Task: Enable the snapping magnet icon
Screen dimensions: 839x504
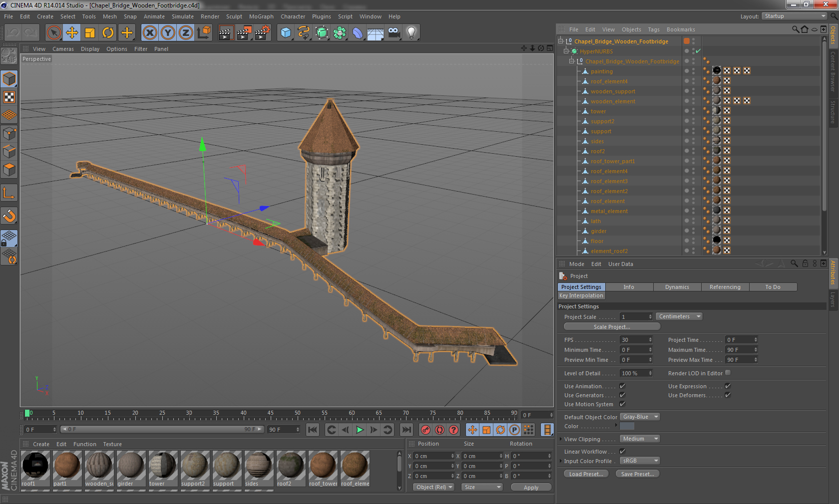Action: click(x=9, y=216)
